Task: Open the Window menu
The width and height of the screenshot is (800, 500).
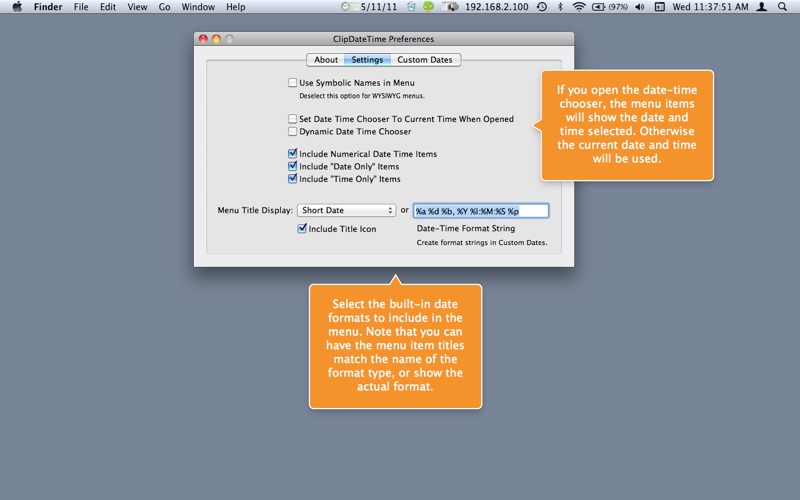Action: pyautogui.click(x=198, y=7)
